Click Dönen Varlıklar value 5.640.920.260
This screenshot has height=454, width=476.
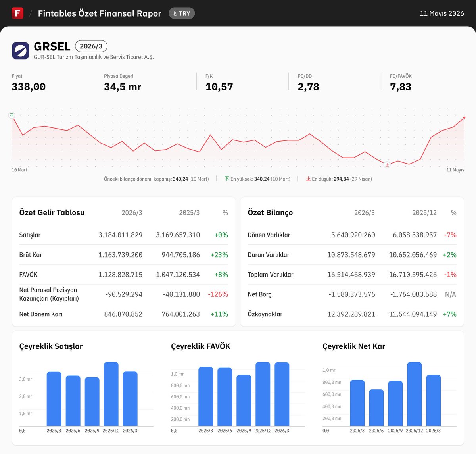(353, 235)
